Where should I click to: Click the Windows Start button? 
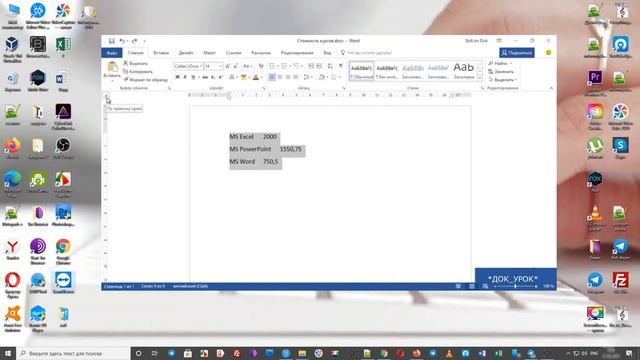point(8,353)
